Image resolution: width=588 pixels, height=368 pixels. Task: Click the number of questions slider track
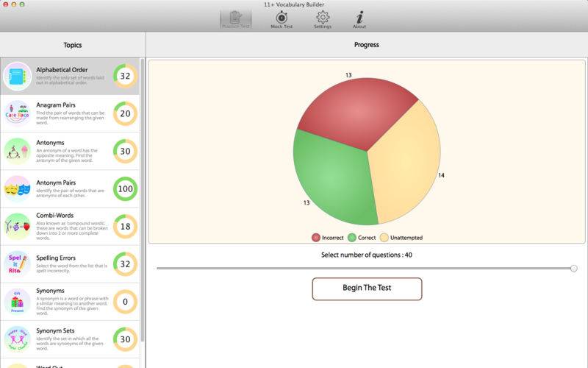365,268
